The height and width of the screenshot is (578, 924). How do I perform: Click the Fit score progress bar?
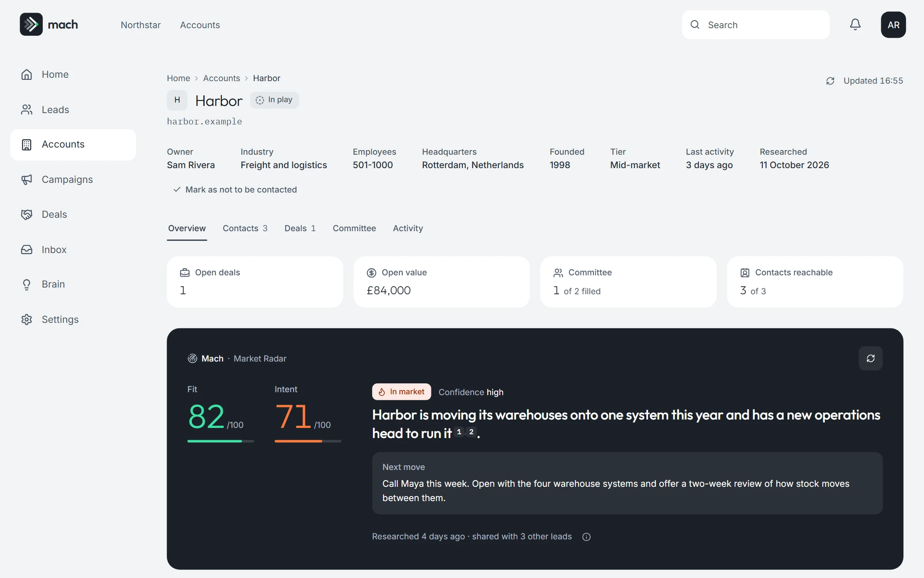220,441
